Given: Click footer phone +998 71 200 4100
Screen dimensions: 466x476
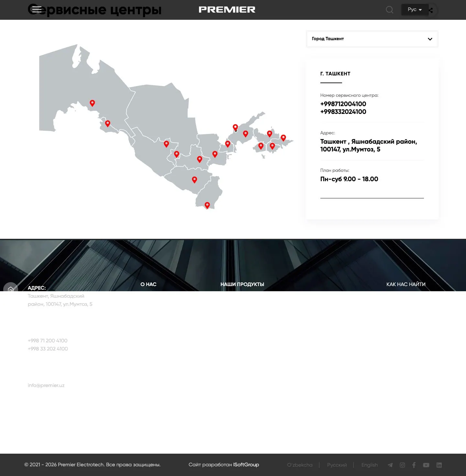Looking at the screenshot, I should (x=48, y=340).
